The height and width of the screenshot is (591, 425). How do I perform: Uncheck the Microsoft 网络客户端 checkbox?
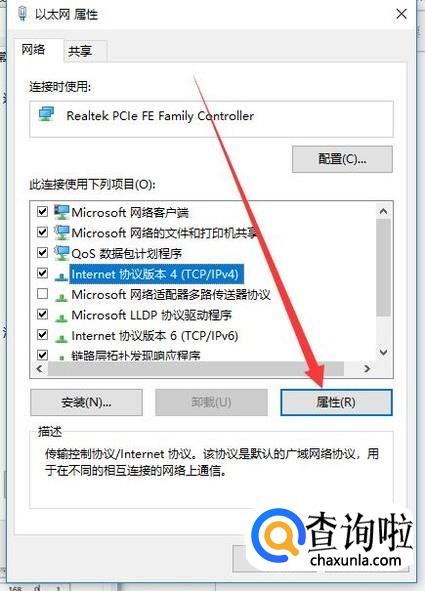[x=43, y=211]
